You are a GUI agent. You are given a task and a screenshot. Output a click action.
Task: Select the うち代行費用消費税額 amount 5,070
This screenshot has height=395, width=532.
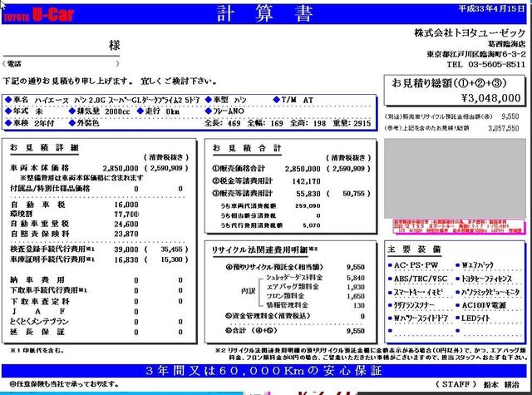click(312, 225)
